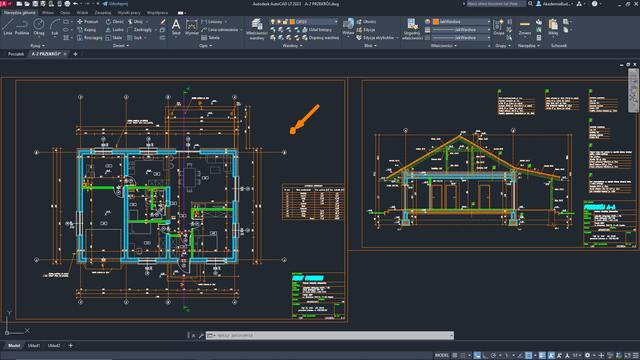Add a new drawing tab with plus

point(75,54)
